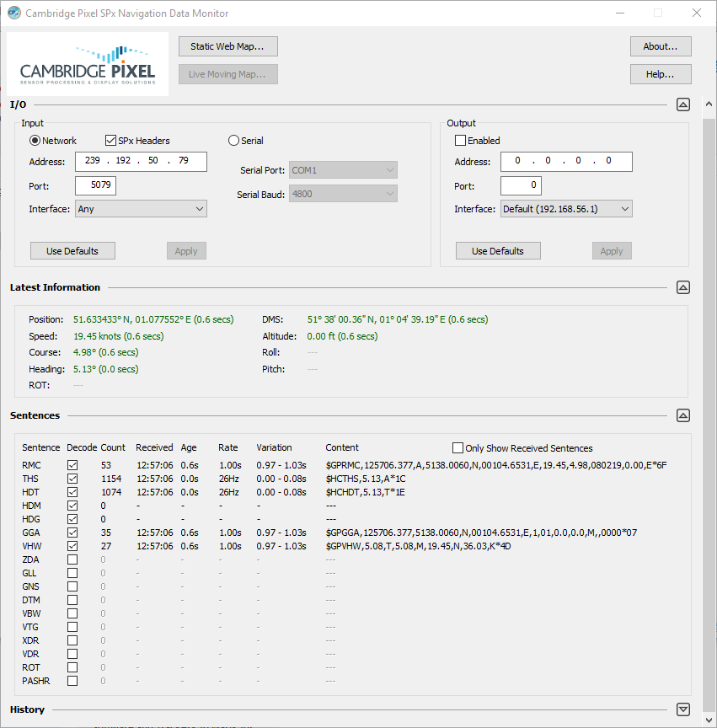Open Static Web Map

[x=227, y=46]
